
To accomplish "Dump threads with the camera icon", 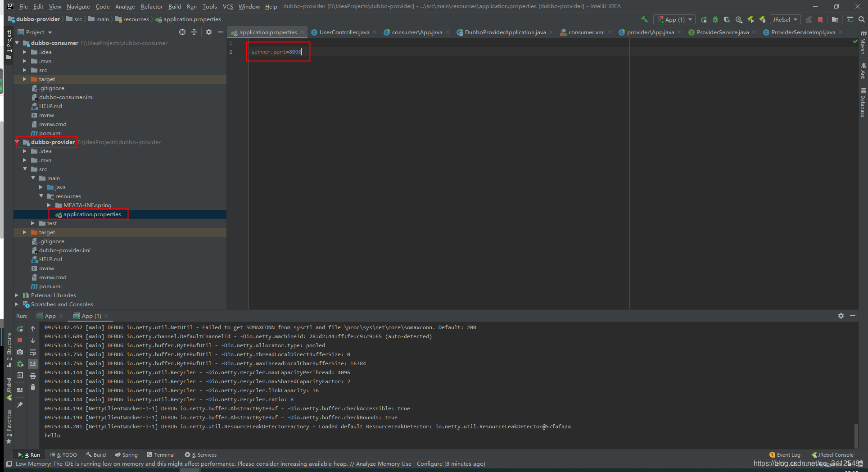I will (x=20, y=352).
